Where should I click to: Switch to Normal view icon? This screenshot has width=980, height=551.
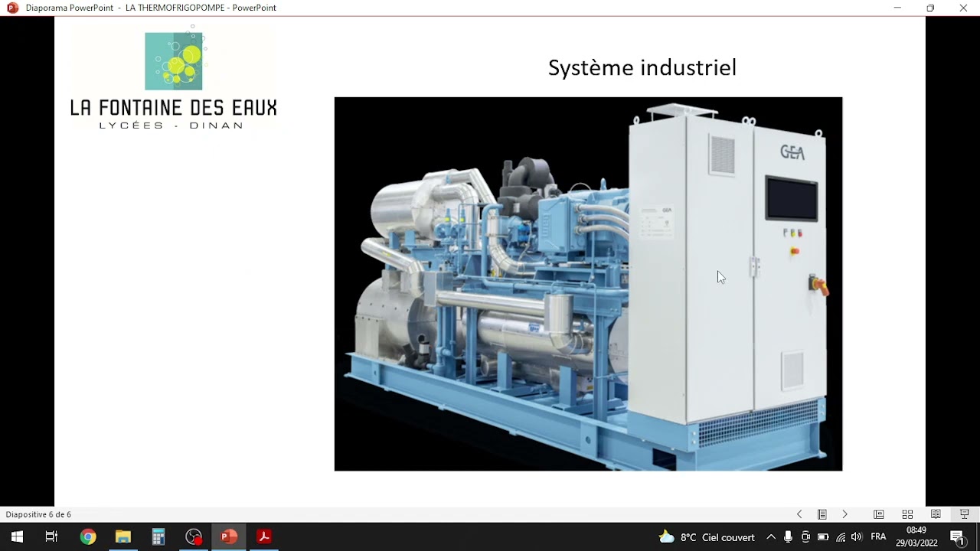click(x=879, y=514)
